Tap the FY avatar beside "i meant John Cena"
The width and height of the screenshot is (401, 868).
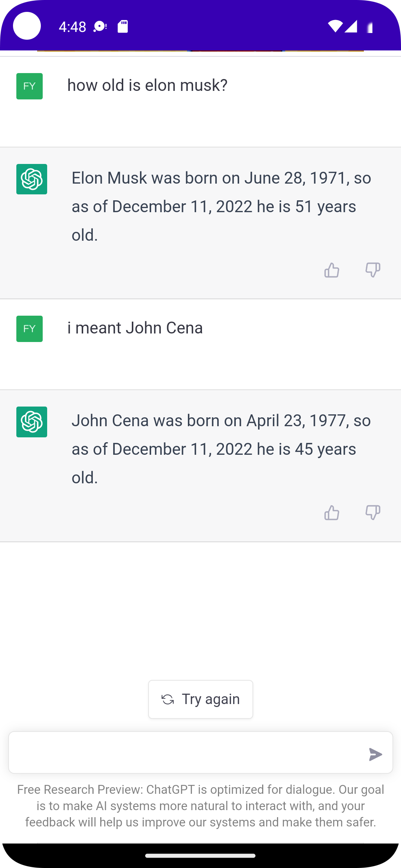(29, 329)
